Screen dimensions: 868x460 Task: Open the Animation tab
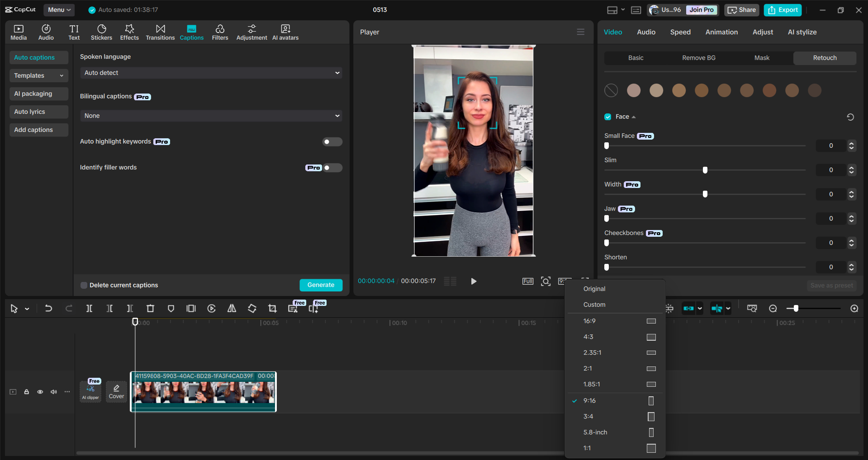tap(721, 32)
